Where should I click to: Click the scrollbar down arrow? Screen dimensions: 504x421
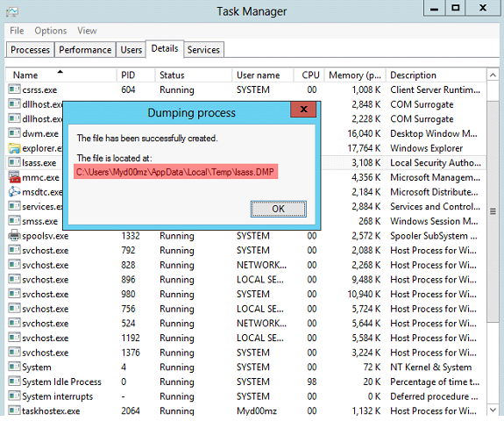click(493, 410)
